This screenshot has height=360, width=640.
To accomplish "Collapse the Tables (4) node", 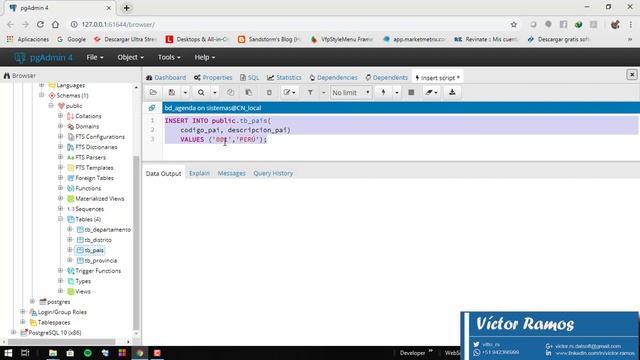I will [60, 219].
